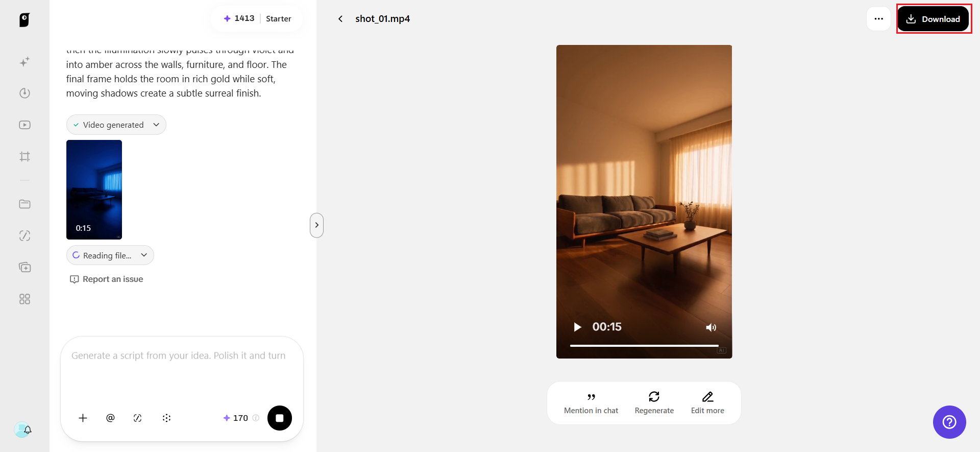980x452 pixels.
Task: Open the profile avatar with notification bell
Action: (23, 430)
